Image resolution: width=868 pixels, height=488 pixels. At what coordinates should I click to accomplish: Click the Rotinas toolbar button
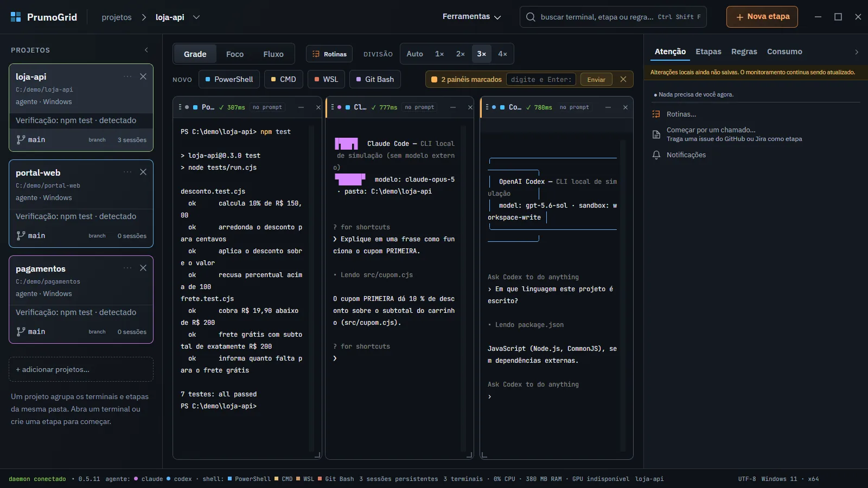coord(329,54)
